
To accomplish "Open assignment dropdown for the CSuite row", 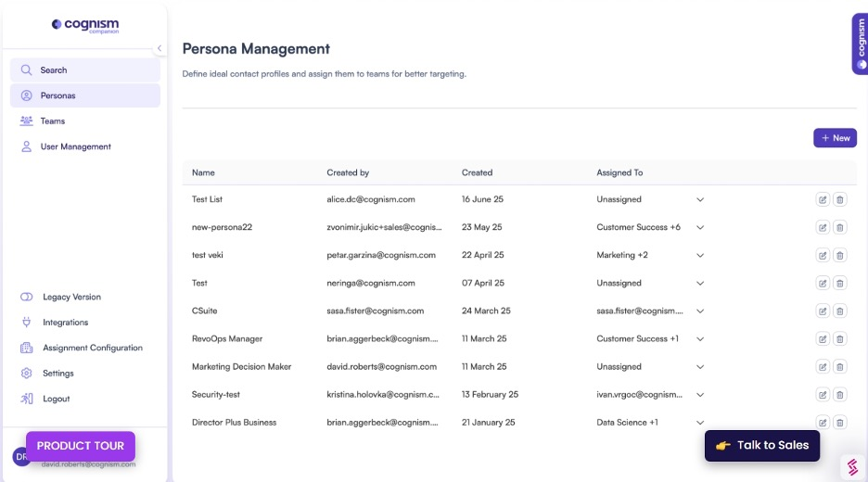I will point(700,311).
